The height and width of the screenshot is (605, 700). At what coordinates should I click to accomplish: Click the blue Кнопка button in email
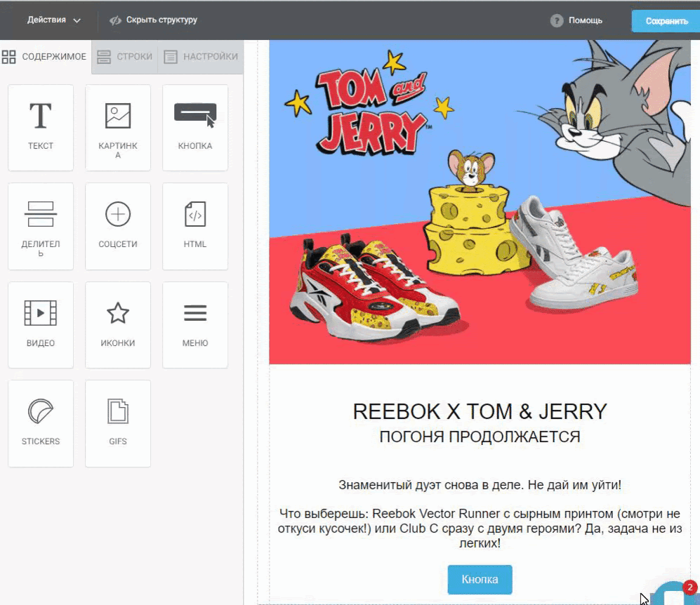[x=480, y=580]
